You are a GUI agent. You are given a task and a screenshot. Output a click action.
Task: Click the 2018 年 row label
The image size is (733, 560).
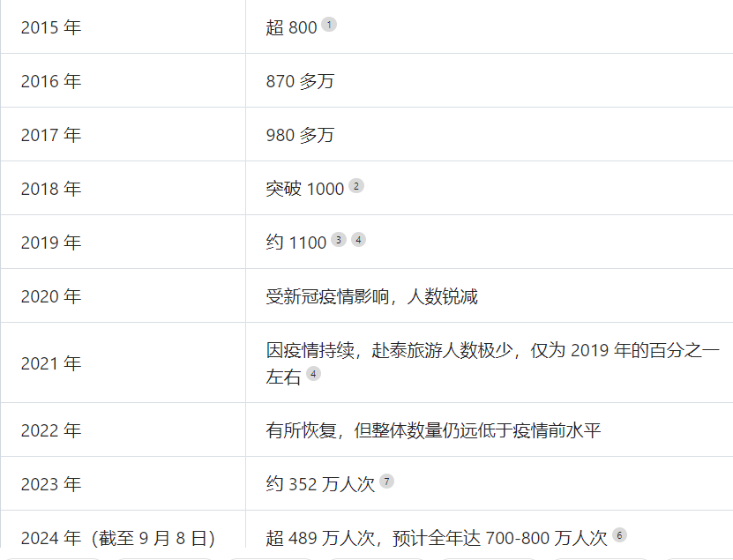pyautogui.click(x=51, y=189)
